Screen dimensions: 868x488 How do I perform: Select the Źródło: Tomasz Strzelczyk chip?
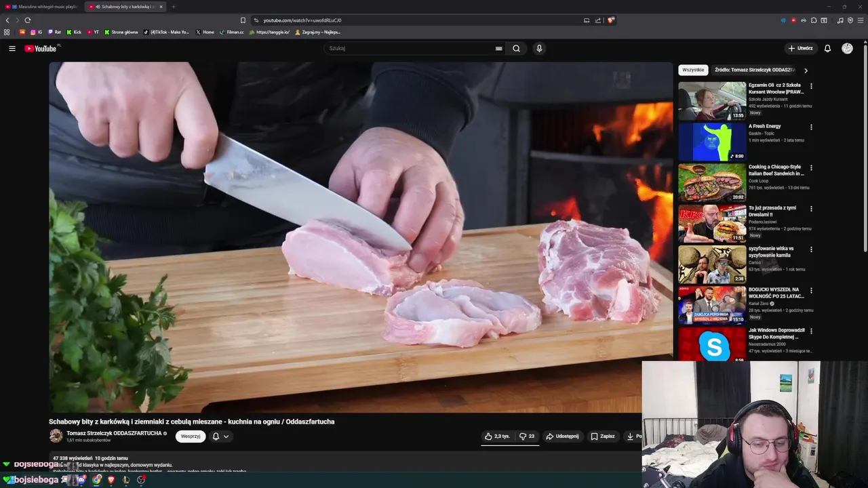754,70
